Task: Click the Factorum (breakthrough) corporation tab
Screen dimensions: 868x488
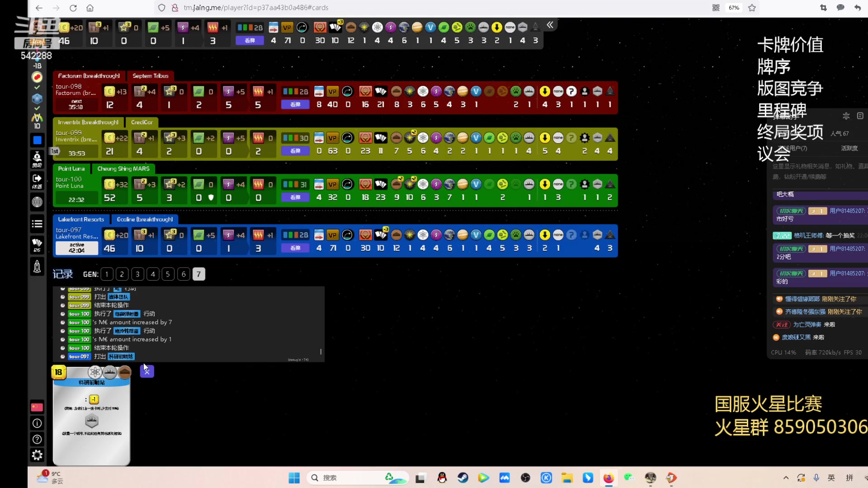Action: click(x=89, y=76)
